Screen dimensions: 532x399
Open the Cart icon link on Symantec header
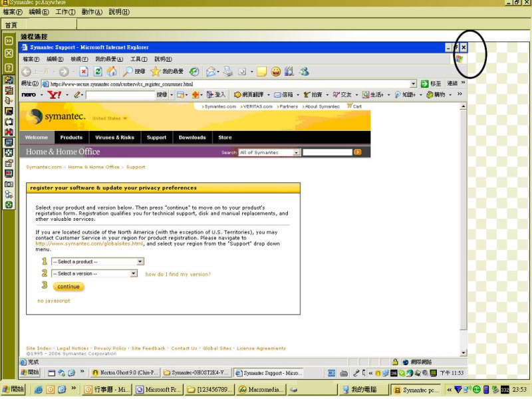354,106
